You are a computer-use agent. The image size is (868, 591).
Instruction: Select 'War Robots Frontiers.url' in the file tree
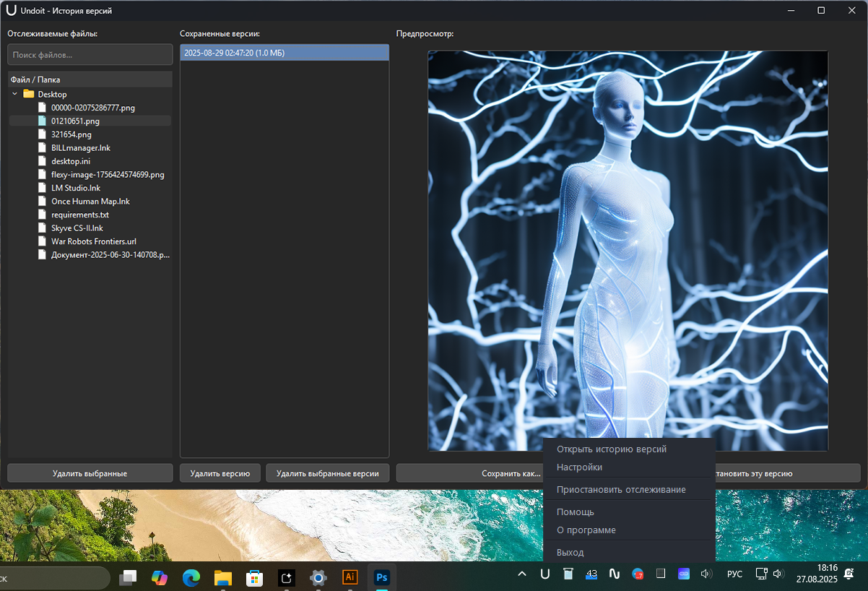(x=94, y=241)
